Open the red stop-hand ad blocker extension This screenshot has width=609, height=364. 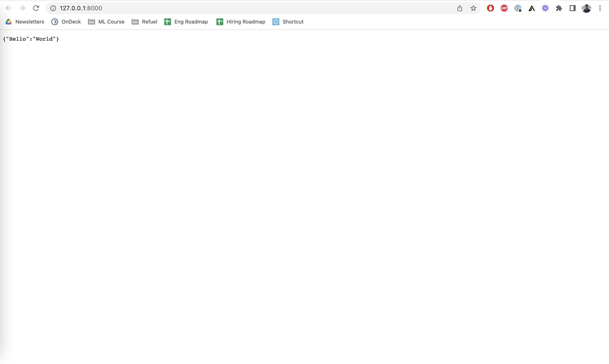[490, 8]
